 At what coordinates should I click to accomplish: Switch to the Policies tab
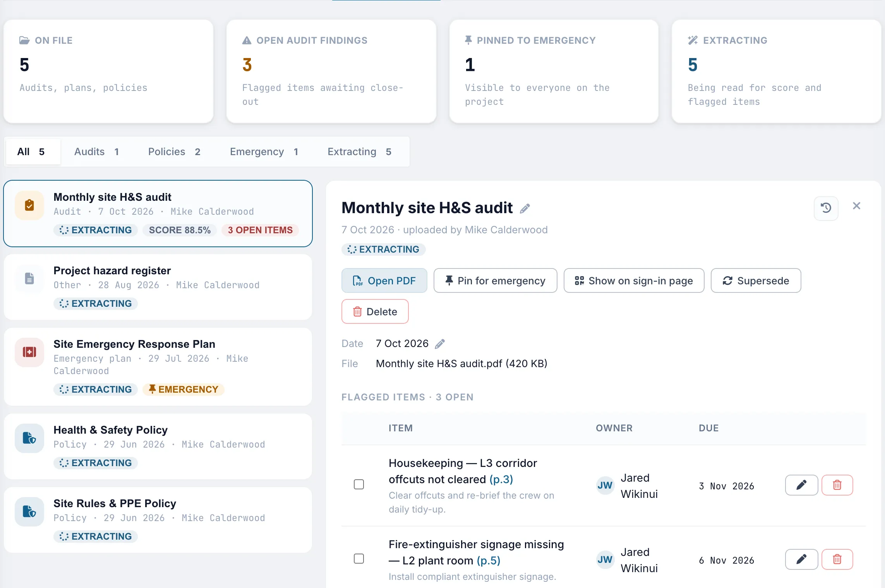pyautogui.click(x=174, y=152)
